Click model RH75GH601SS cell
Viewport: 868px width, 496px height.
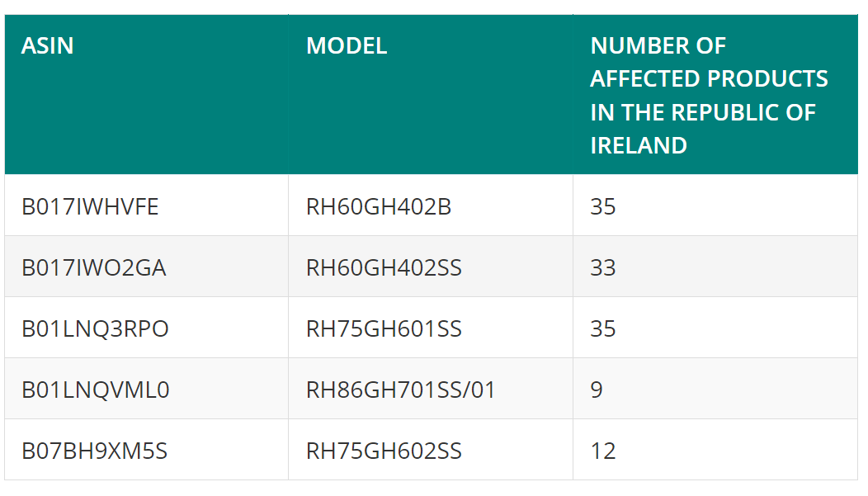431,328
